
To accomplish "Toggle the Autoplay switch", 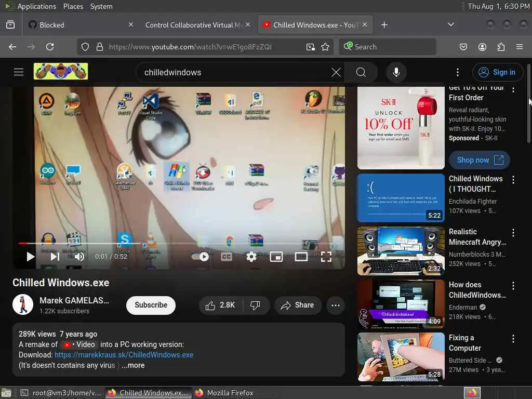I will pyautogui.click(x=200, y=257).
